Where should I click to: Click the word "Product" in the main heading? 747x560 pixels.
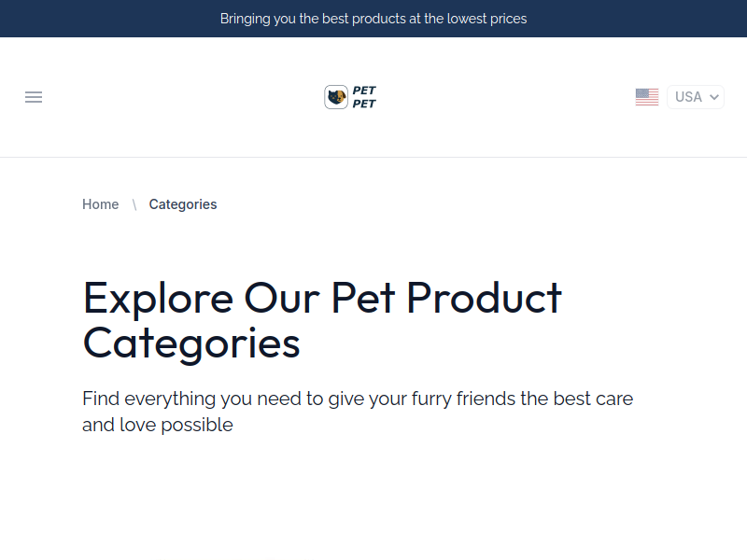[484, 298]
